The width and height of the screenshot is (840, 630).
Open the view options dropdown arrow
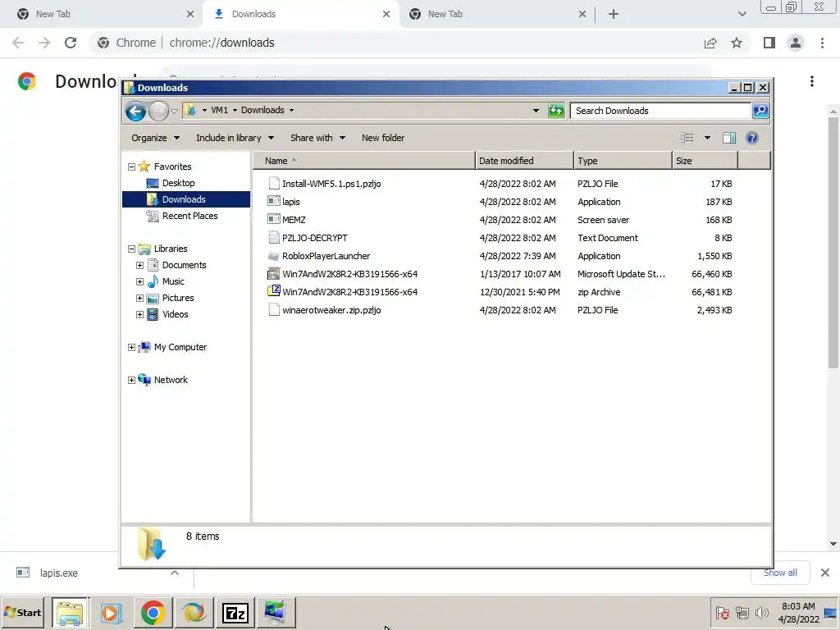pyautogui.click(x=707, y=138)
